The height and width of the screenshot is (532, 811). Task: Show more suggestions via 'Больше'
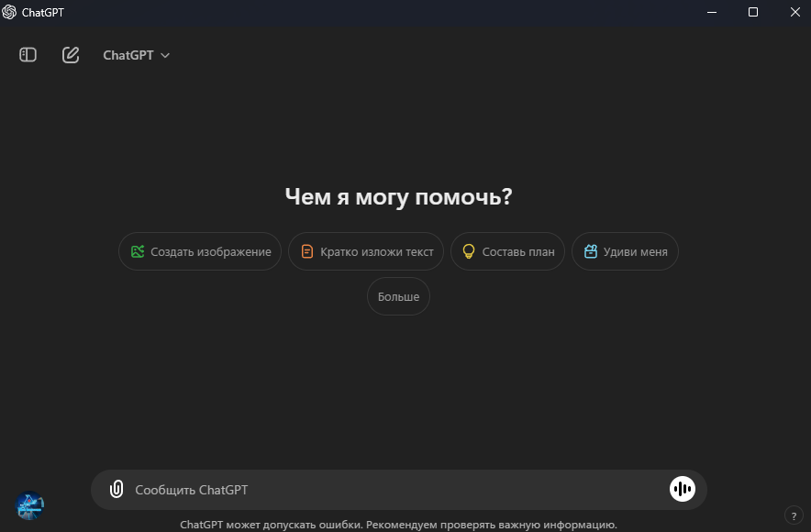click(x=398, y=296)
